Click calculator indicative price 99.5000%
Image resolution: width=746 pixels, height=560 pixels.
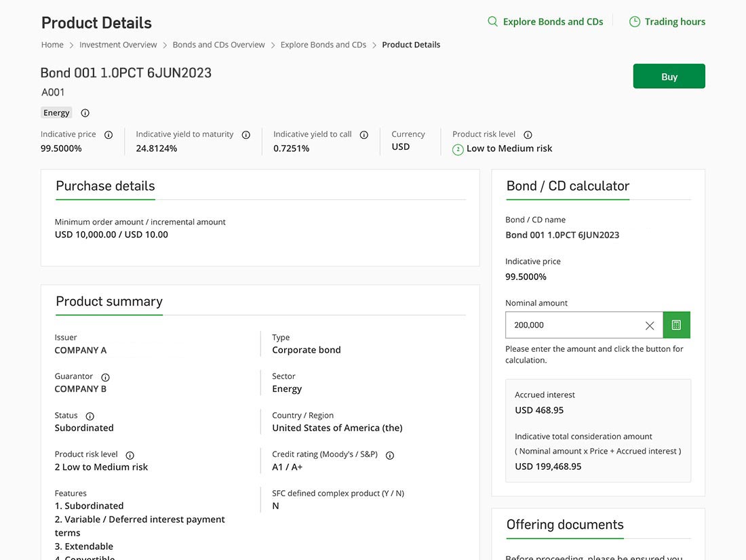click(526, 277)
